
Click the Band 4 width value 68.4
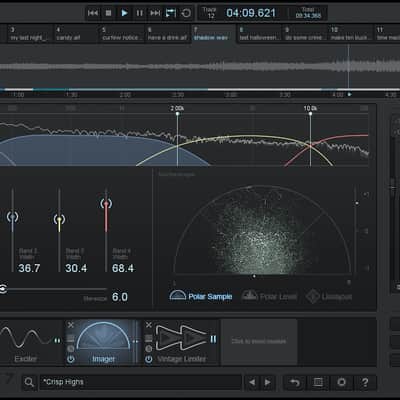[123, 268]
